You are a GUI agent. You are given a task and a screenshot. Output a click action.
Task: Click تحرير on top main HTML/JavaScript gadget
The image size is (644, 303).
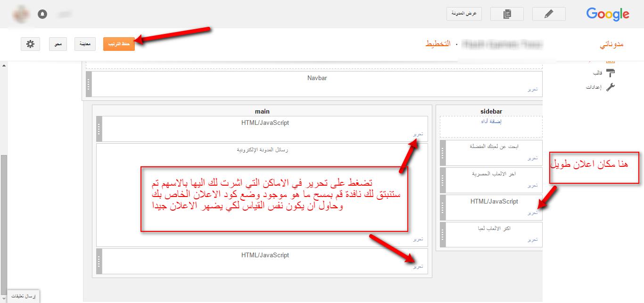pyautogui.click(x=418, y=134)
